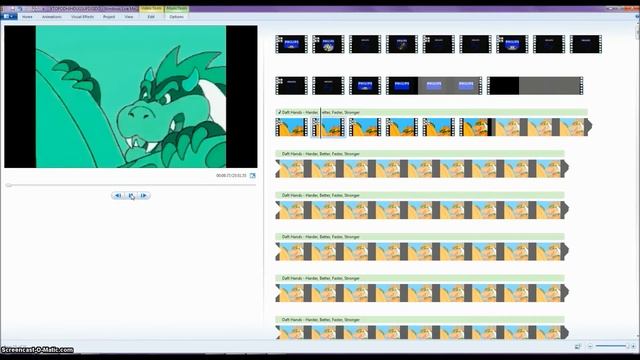Click the Bowser video preview monitor
The width and height of the screenshot is (640, 360).
click(131, 97)
